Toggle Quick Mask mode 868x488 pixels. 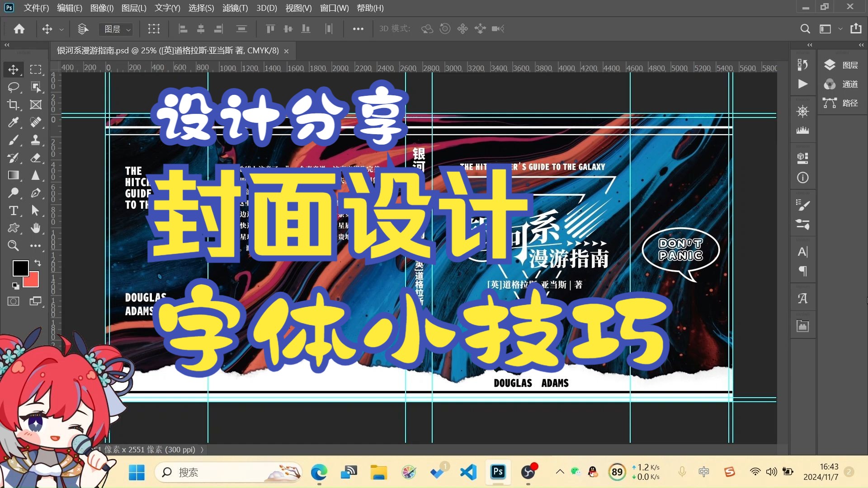pyautogui.click(x=13, y=301)
